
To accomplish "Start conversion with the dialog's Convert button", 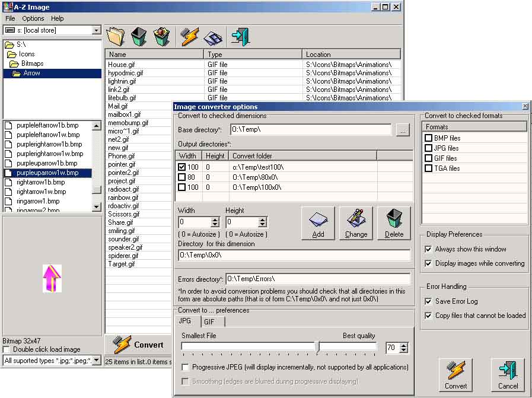I will coord(455,375).
